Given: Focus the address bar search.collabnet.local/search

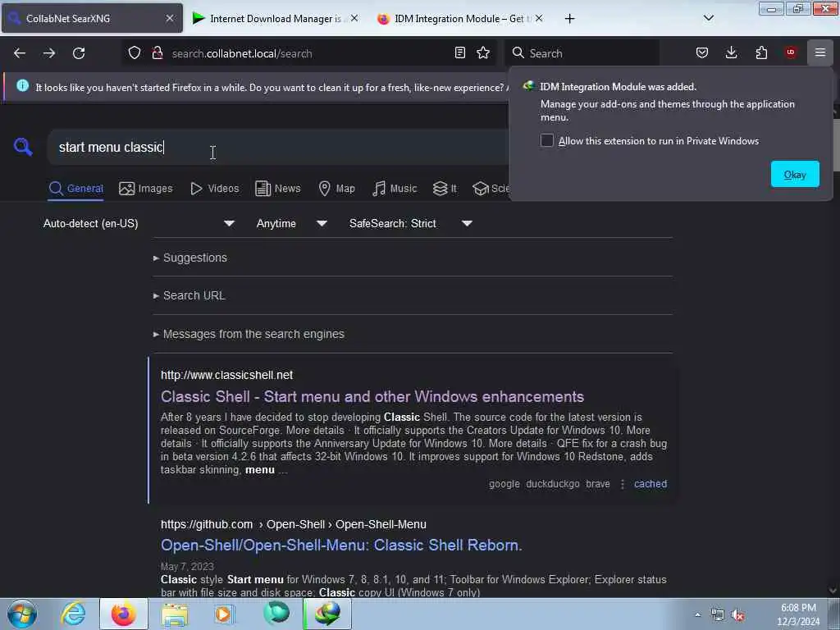Looking at the screenshot, I should 311,53.
